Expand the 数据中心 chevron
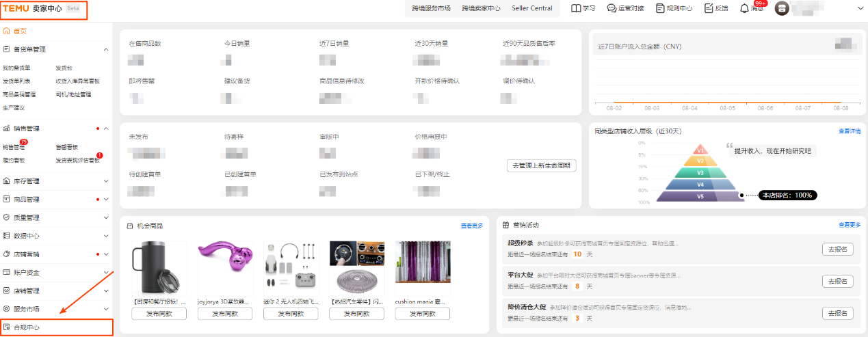 click(106, 236)
